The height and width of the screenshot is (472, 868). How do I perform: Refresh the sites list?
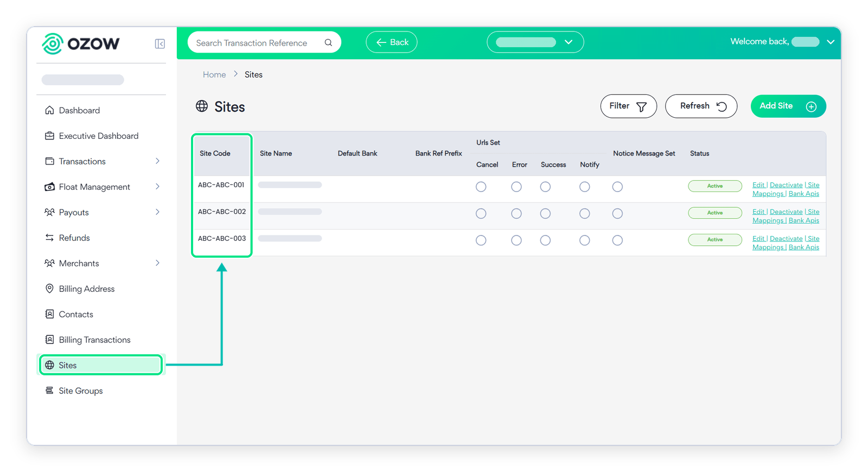(x=701, y=106)
